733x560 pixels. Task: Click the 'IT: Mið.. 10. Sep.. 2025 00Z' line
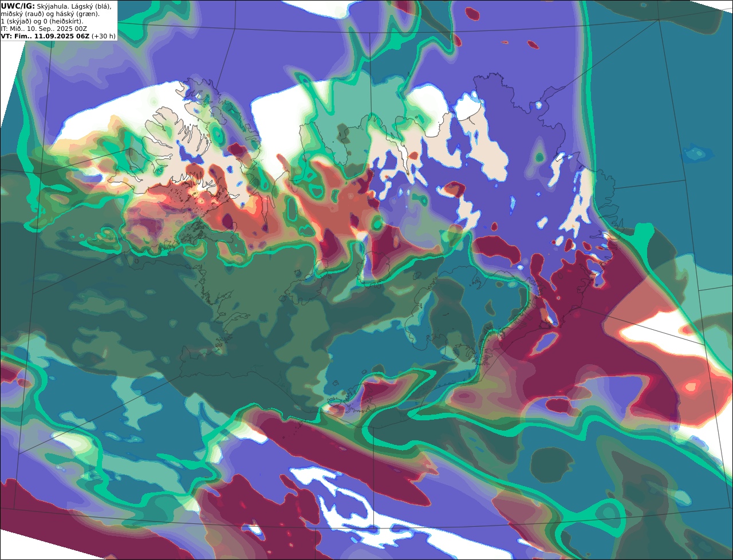pyautogui.click(x=44, y=28)
